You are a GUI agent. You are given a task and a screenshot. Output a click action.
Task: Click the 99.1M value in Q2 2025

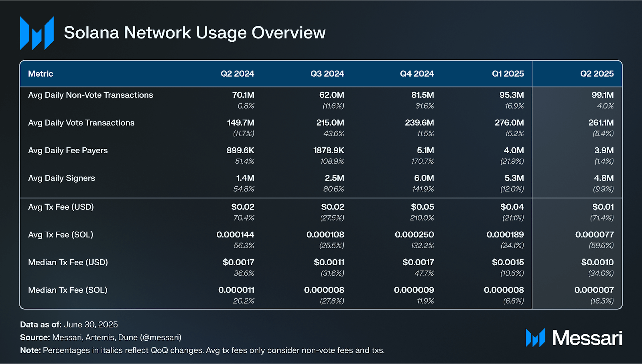click(603, 95)
